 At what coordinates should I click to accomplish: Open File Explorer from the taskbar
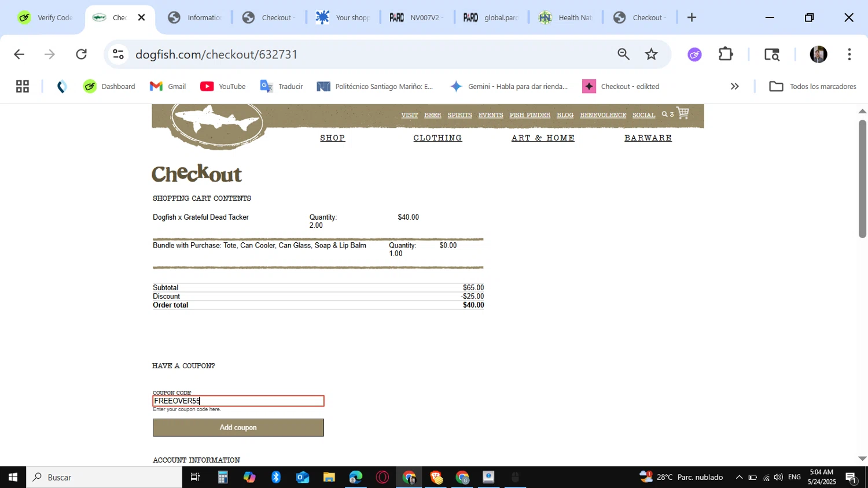(x=329, y=477)
